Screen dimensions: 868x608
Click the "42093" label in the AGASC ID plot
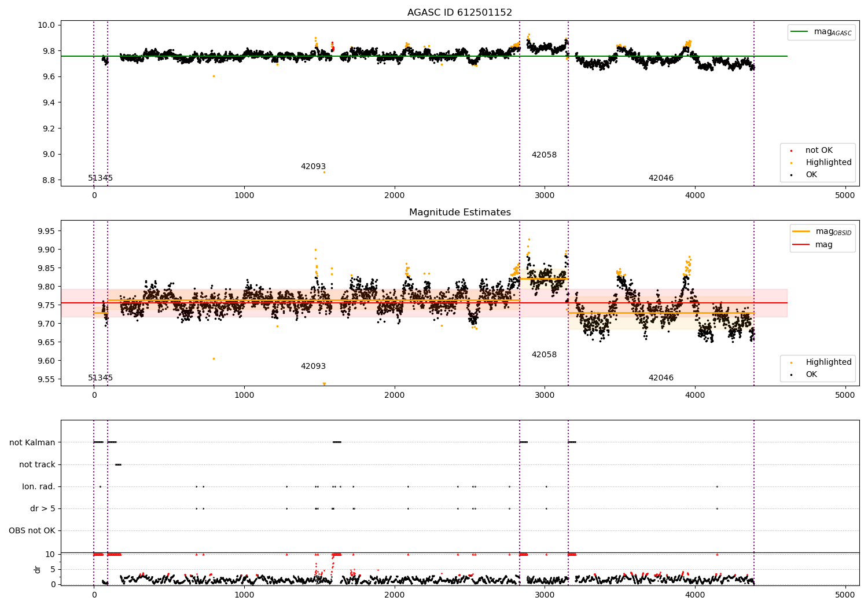[313, 167]
